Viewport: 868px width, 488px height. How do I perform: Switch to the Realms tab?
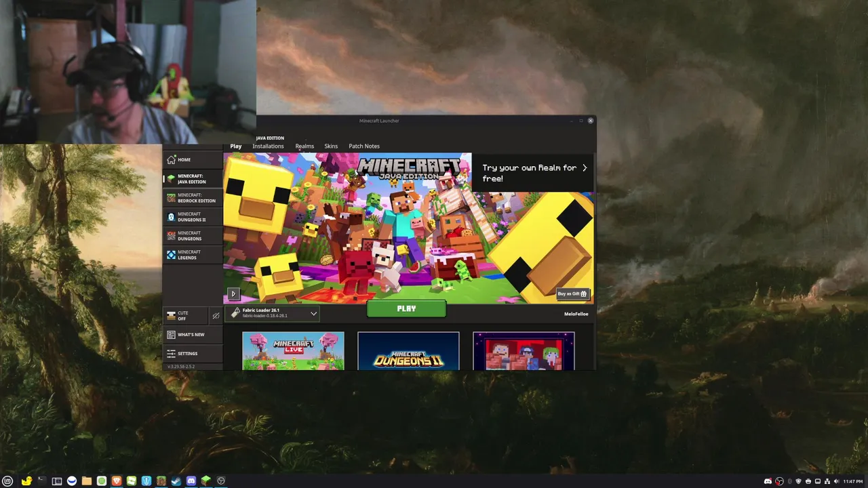(304, 146)
